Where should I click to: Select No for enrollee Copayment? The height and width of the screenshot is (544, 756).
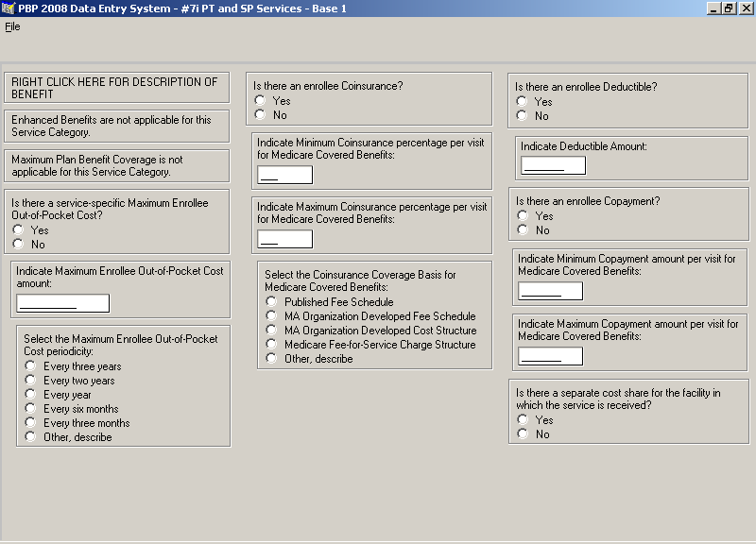[523, 229]
